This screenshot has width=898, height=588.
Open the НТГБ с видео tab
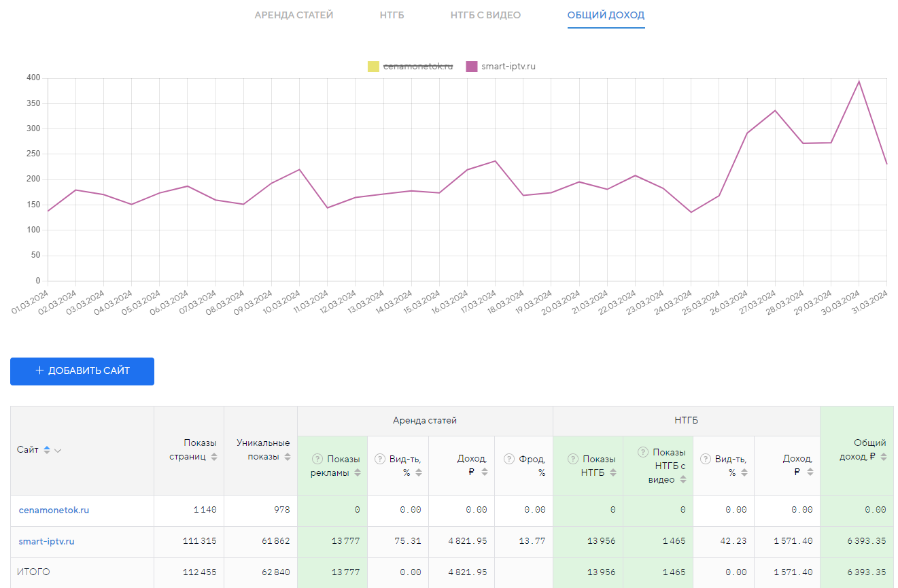[485, 15]
